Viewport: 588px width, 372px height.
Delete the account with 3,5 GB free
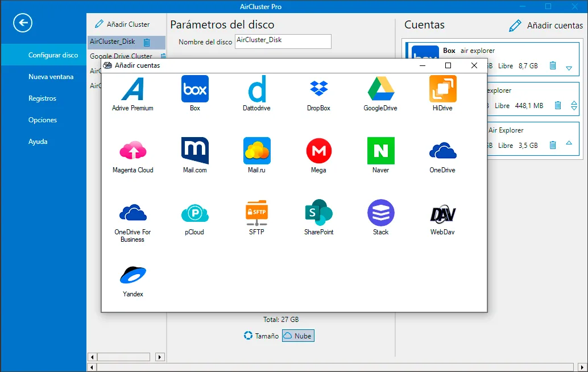(x=553, y=145)
